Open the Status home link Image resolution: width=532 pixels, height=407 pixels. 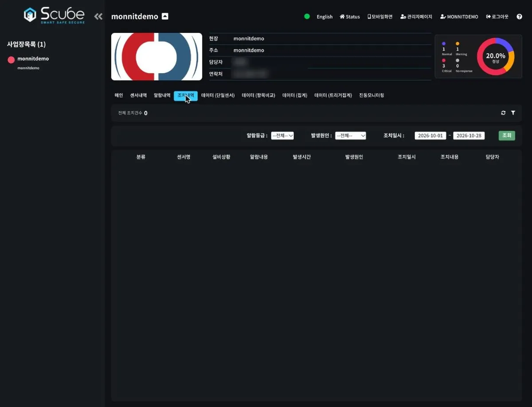(350, 17)
